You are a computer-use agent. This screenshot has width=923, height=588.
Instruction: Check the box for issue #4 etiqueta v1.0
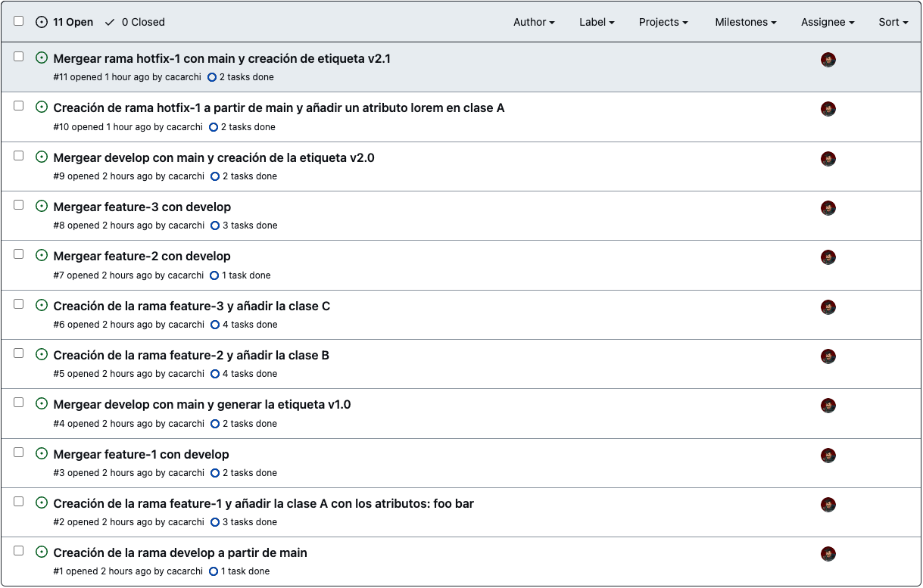[19, 402]
